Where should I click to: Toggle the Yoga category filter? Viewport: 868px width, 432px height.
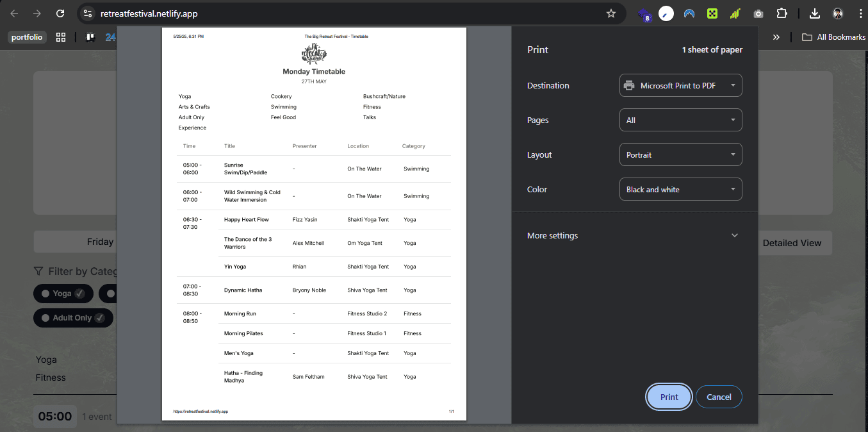(x=63, y=294)
